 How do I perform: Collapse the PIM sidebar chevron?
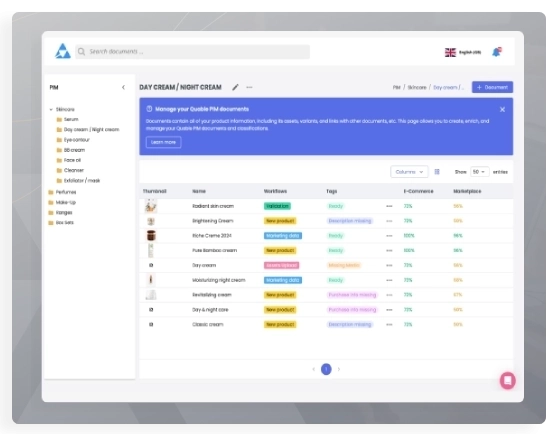(123, 87)
